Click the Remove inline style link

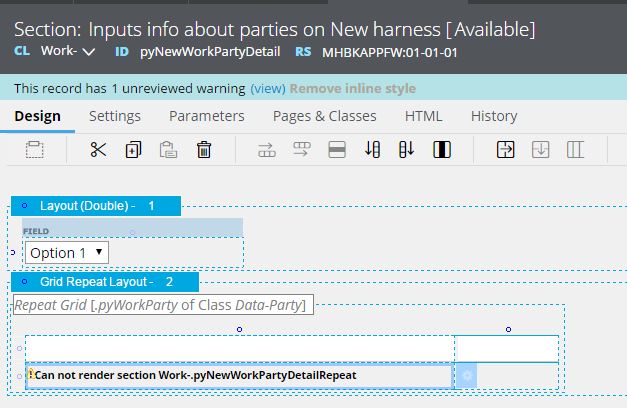[353, 88]
